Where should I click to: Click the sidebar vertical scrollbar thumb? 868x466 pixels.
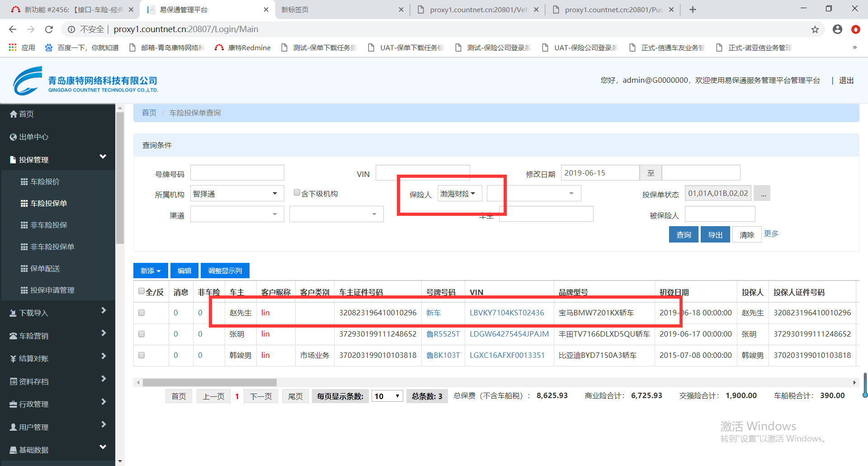[x=120, y=178]
